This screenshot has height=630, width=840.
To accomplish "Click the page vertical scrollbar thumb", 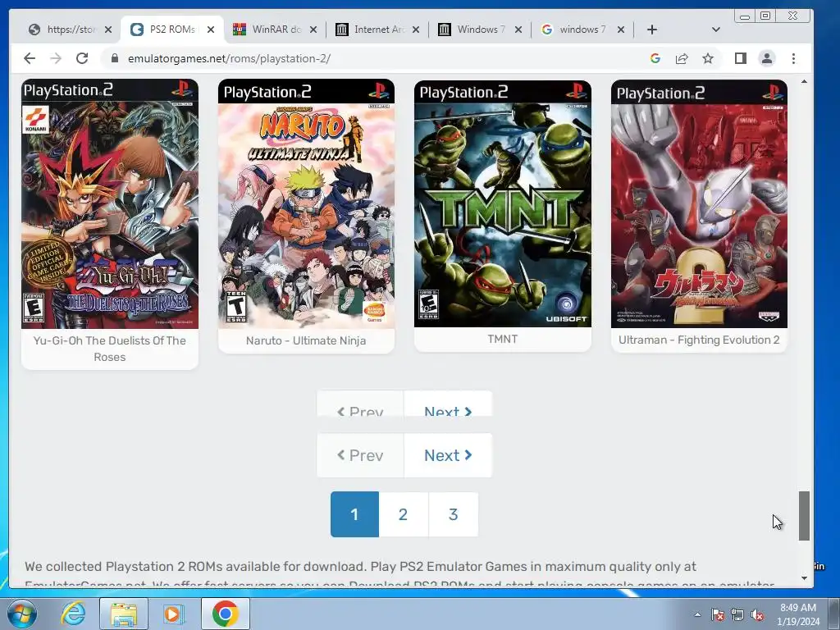I will click(804, 516).
